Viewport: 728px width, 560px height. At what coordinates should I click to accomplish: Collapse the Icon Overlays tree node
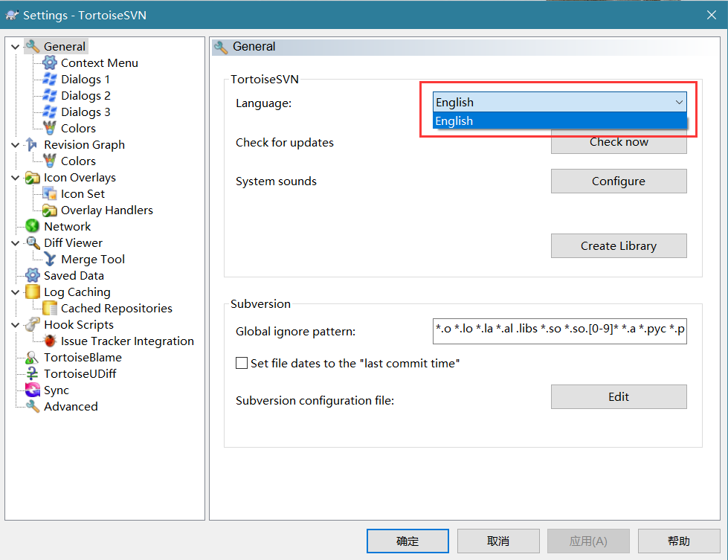pyautogui.click(x=16, y=178)
